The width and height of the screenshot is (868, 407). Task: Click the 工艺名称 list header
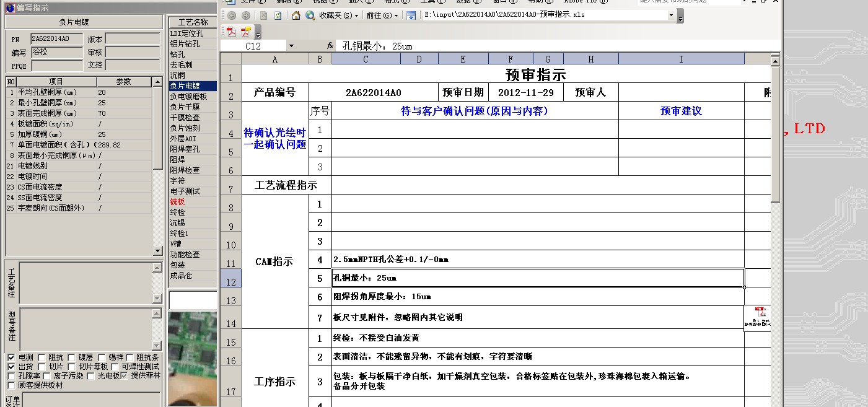(193, 22)
